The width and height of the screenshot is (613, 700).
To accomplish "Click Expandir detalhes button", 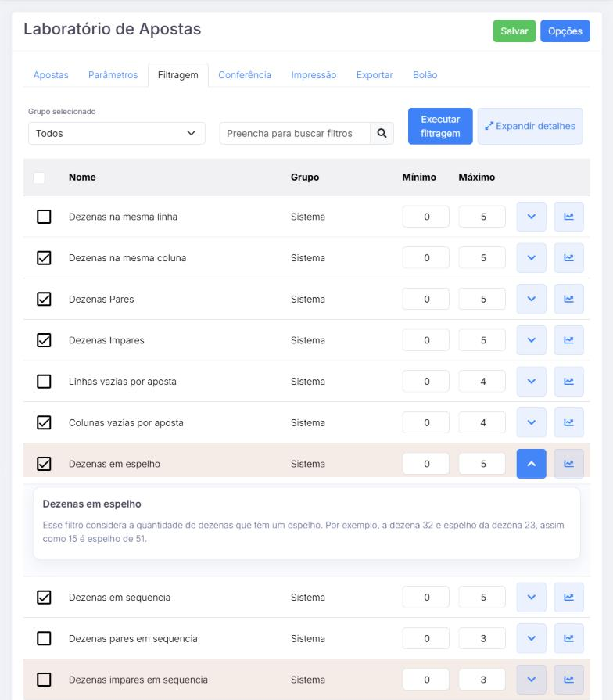I will point(530,127).
